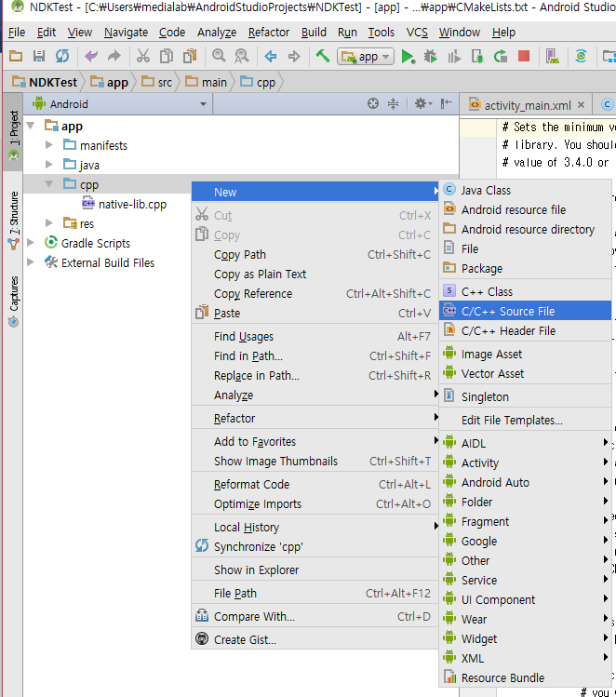
Task: Select Java Class in New submenu
Action: point(526,190)
